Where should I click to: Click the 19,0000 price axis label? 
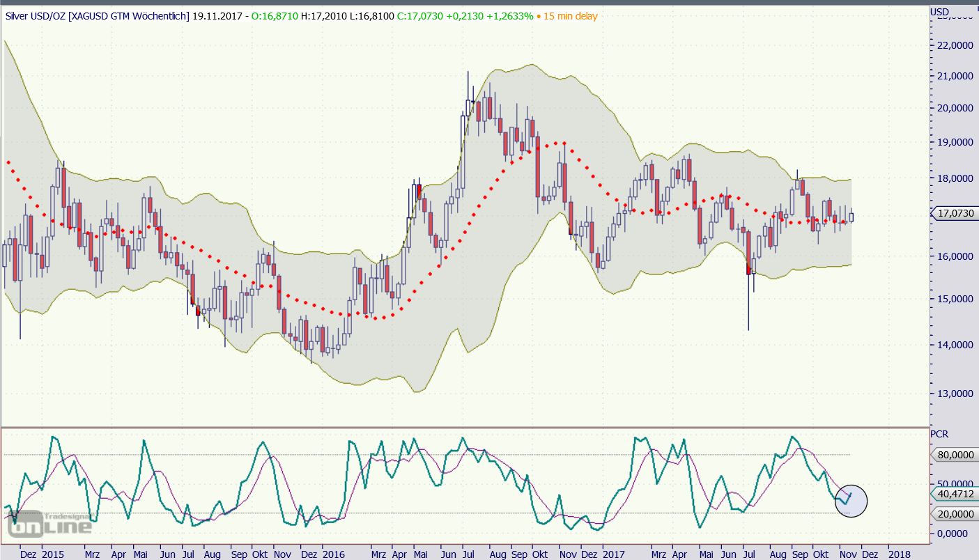957,142
